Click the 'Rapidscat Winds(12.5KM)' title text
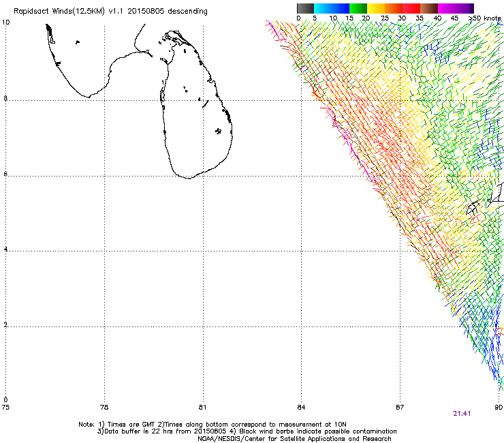504x443 pixels. click(59, 12)
